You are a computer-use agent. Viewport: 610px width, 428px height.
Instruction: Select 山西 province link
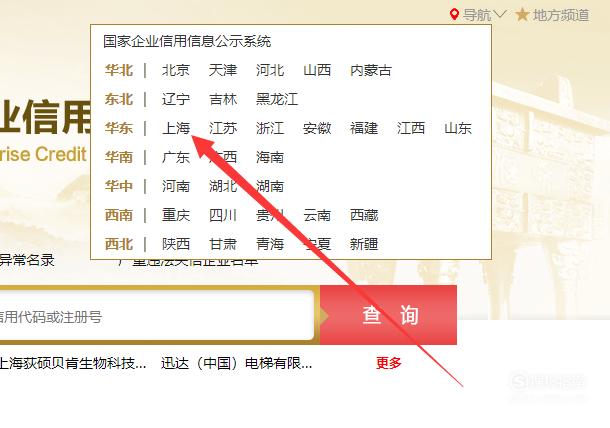click(317, 70)
